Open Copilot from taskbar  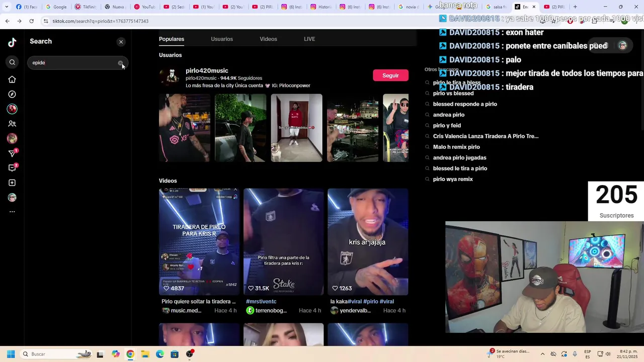(x=116, y=354)
